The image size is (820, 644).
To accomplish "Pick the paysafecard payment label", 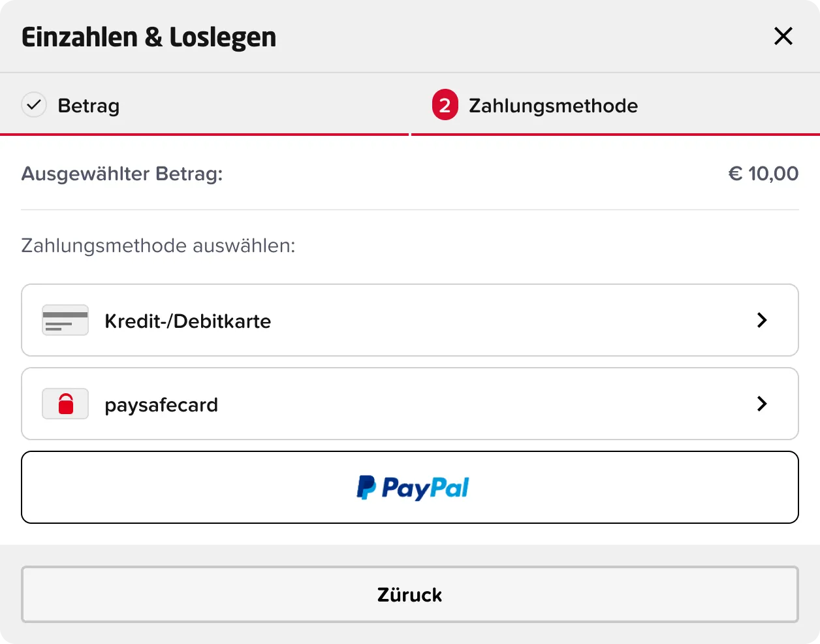I will 161,405.
